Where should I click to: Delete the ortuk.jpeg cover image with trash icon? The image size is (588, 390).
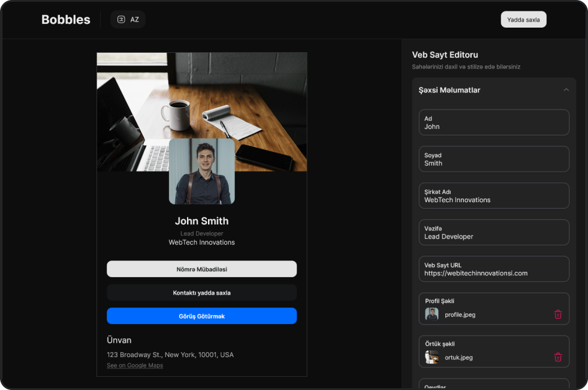tap(558, 357)
